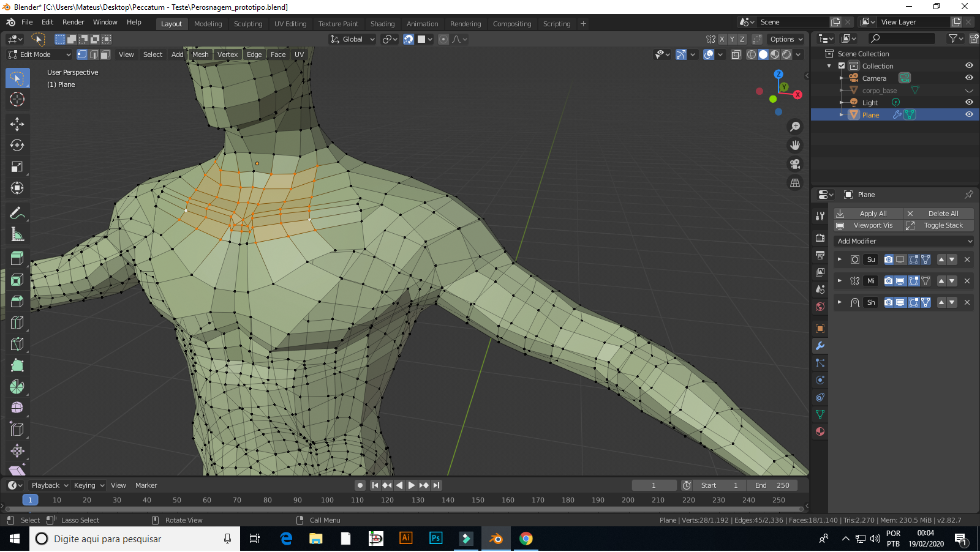This screenshot has width=980, height=552.
Task: Activate the Move tool
Action: tap(17, 124)
